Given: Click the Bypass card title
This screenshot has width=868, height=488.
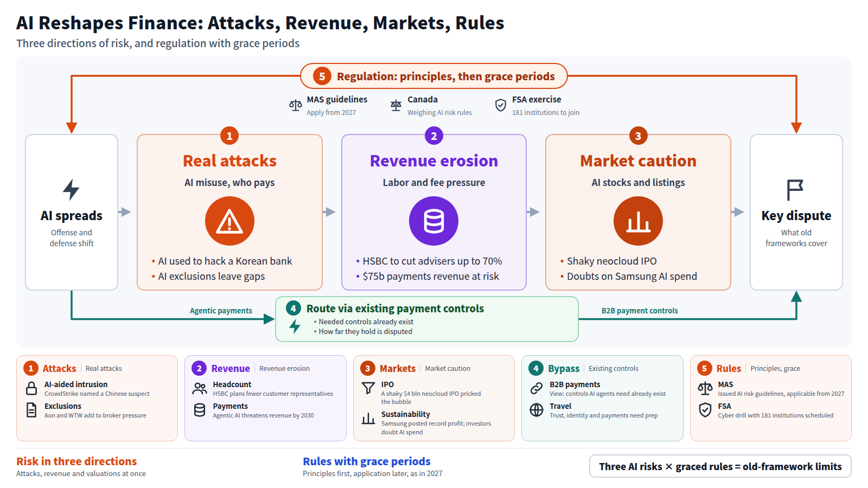Looking at the screenshot, I should 564,368.
